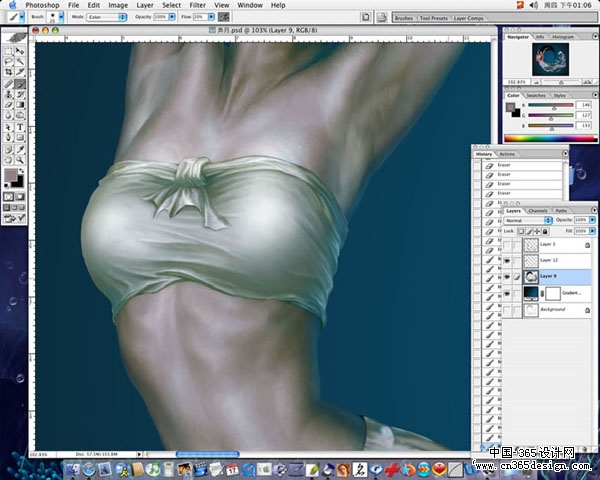Select the Move tool
Screen dimensions: 600x480
20,51
